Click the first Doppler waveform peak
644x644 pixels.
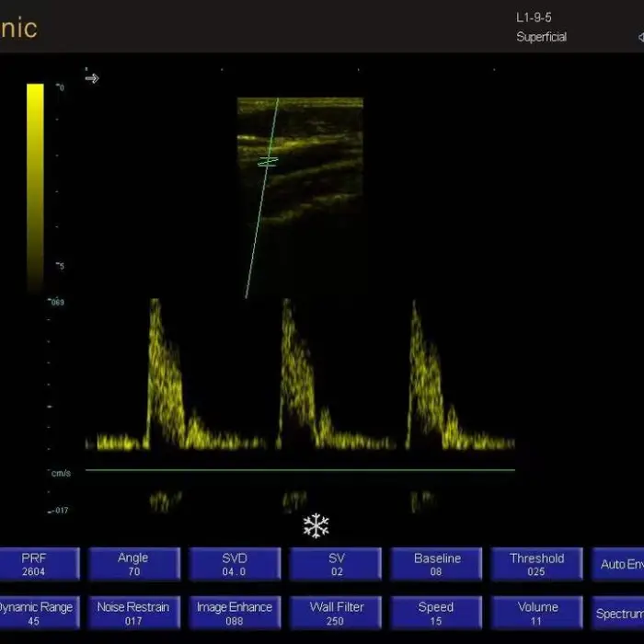155,302
